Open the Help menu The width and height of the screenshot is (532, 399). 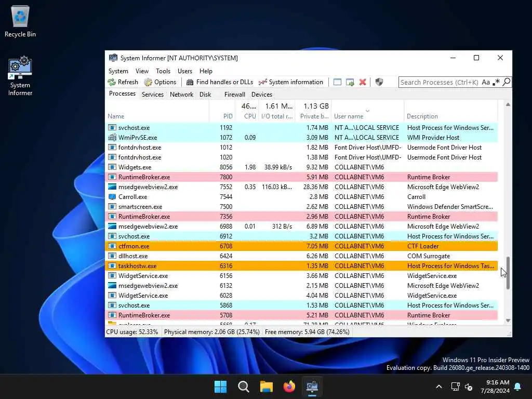point(206,71)
